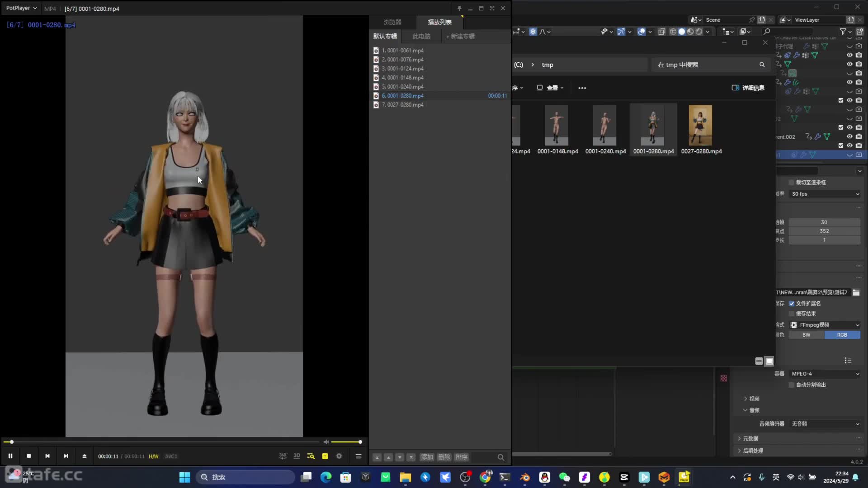Move selected playlist item down
Screen dimensions: 868x488
[400, 457]
